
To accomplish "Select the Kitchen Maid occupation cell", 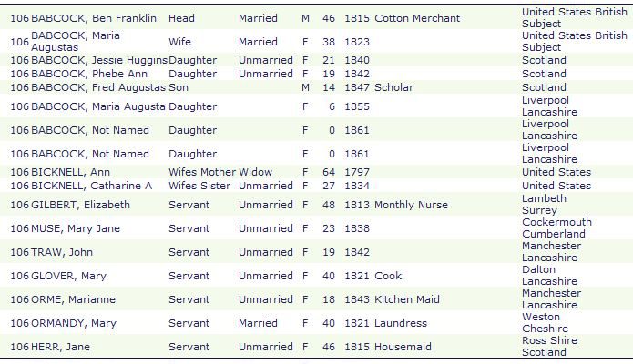I will pos(407,299).
